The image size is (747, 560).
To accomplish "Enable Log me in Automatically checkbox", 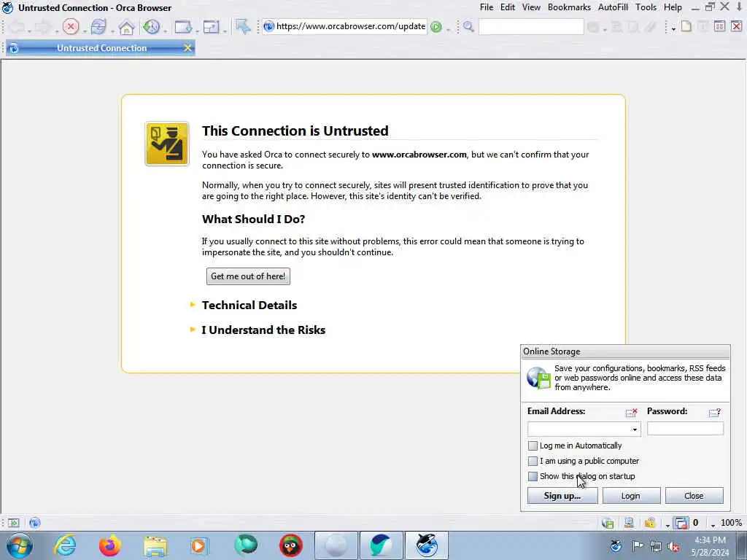I will click(x=533, y=446).
